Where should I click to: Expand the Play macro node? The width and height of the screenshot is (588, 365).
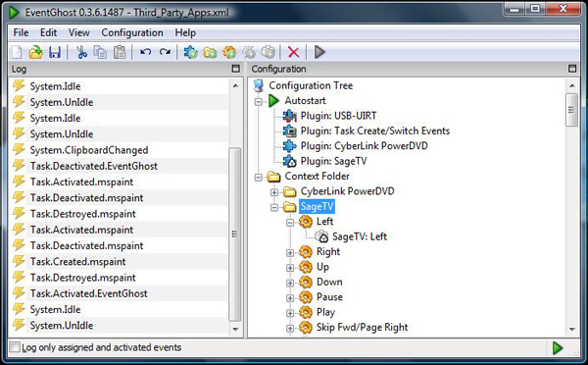[290, 313]
